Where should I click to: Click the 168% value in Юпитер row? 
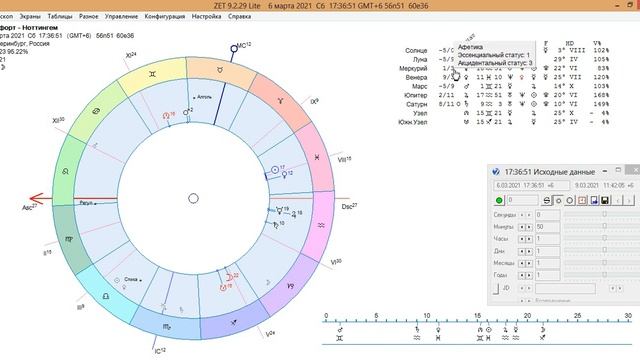tap(601, 96)
